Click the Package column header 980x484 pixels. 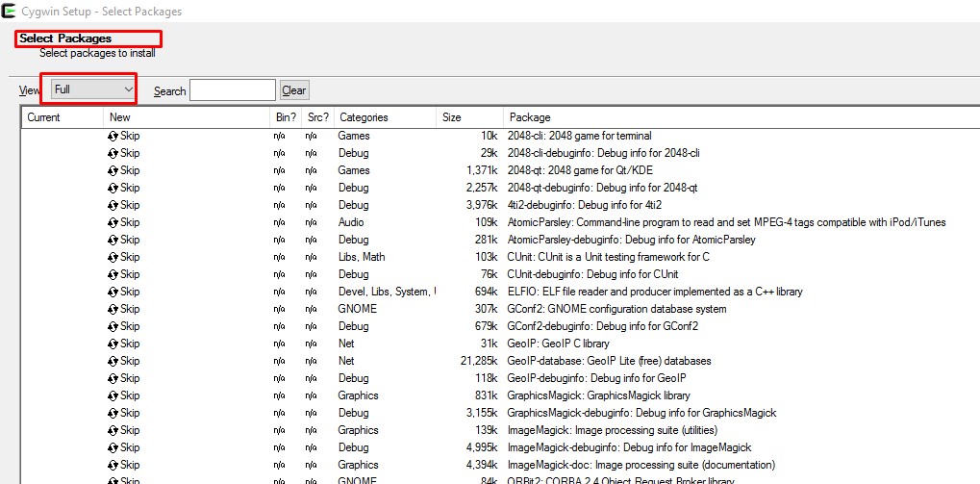click(x=530, y=117)
